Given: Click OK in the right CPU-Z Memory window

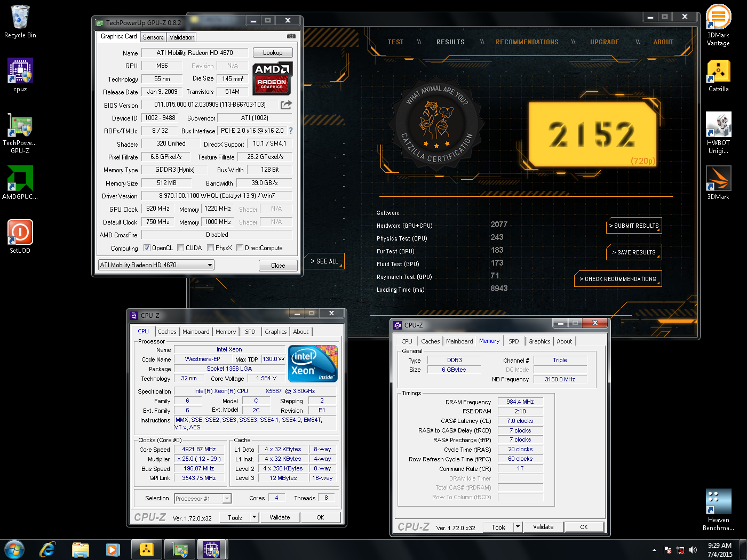Looking at the screenshot, I should pos(584,527).
